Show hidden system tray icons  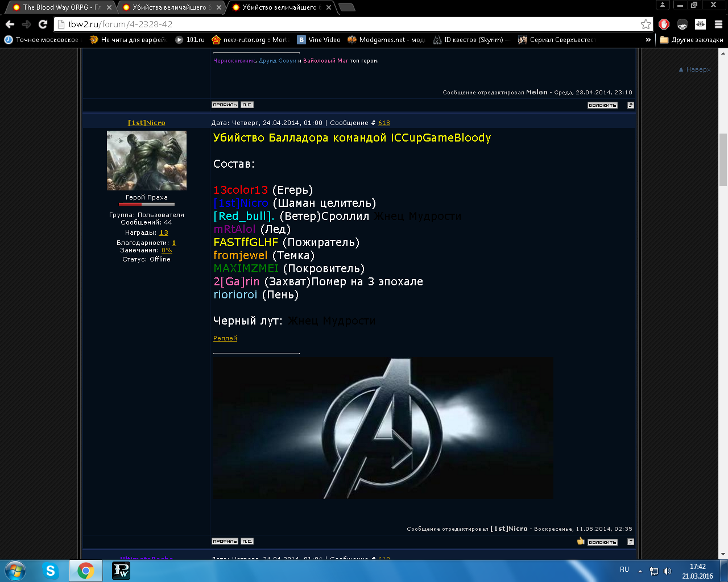(x=640, y=571)
